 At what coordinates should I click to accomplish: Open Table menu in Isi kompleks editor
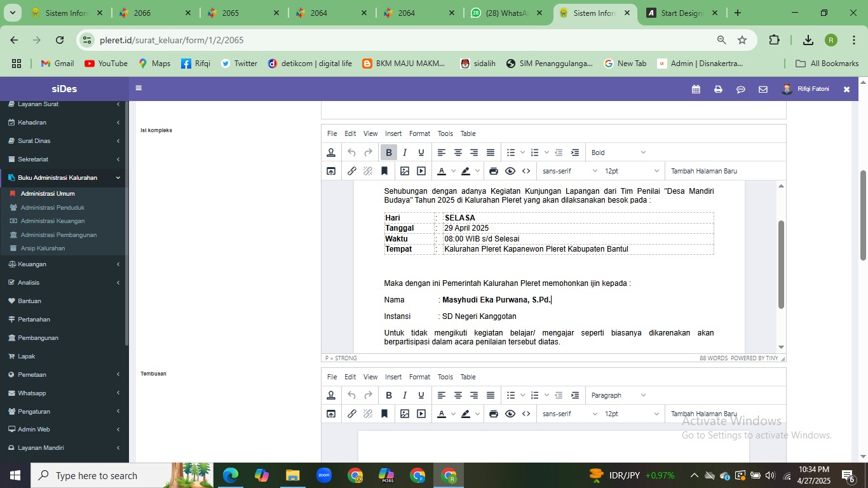click(x=468, y=133)
